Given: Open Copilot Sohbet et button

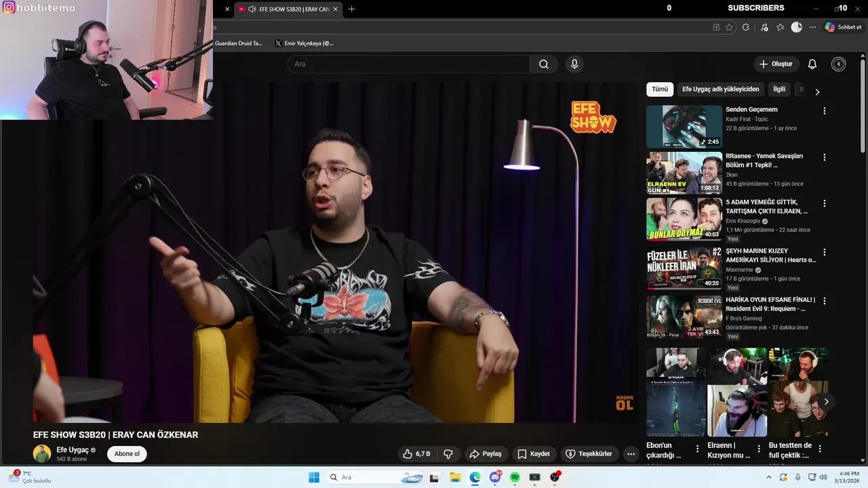Looking at the screenshot, I should click(843, 27).
